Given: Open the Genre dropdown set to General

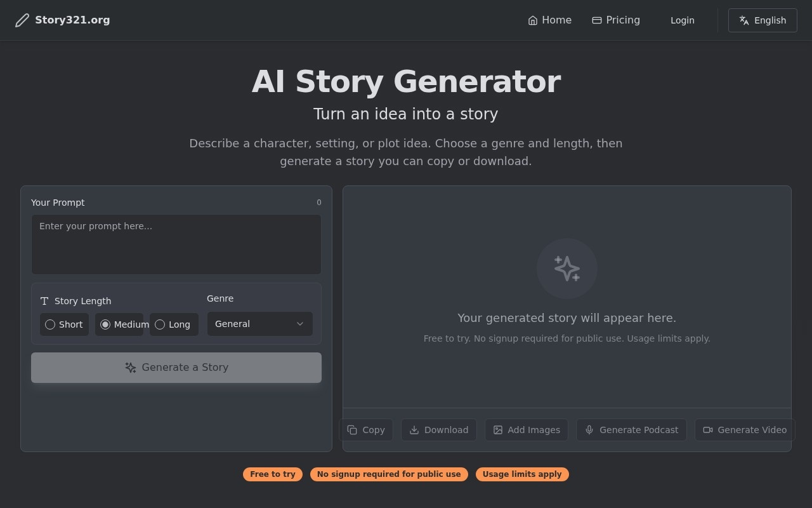Looking at the screenshot, I should (259, 324).
